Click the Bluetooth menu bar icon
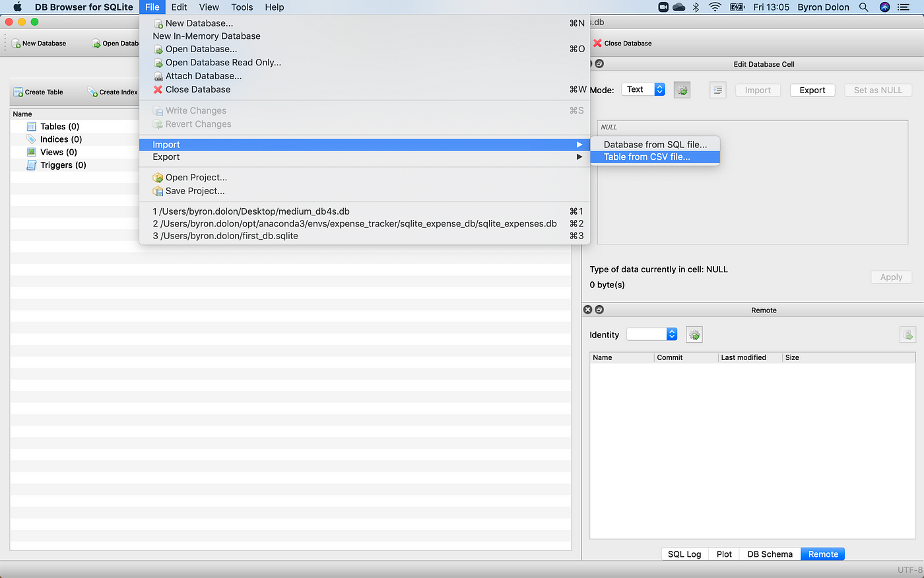The image size is (924, 578). tap(696, 7)
